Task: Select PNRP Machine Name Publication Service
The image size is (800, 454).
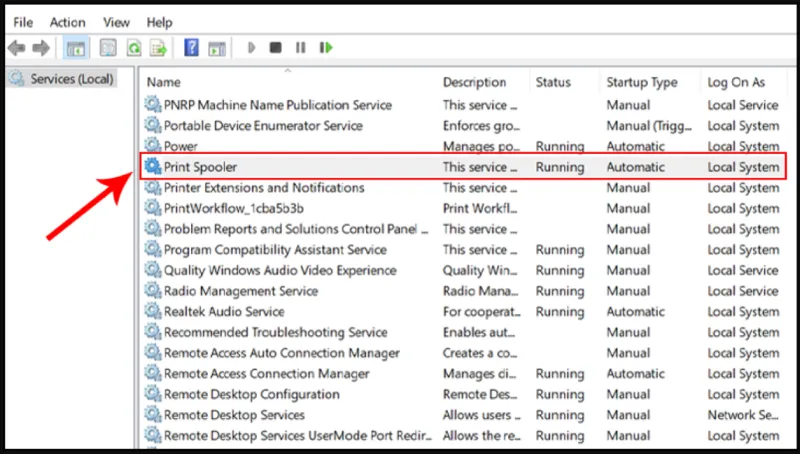Action: 278,105
